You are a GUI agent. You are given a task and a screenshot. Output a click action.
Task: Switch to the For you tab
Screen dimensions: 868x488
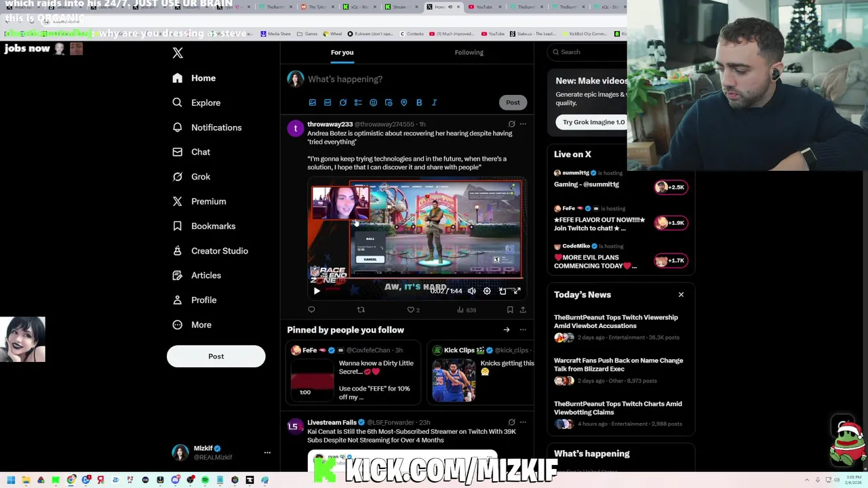(342, 52)
